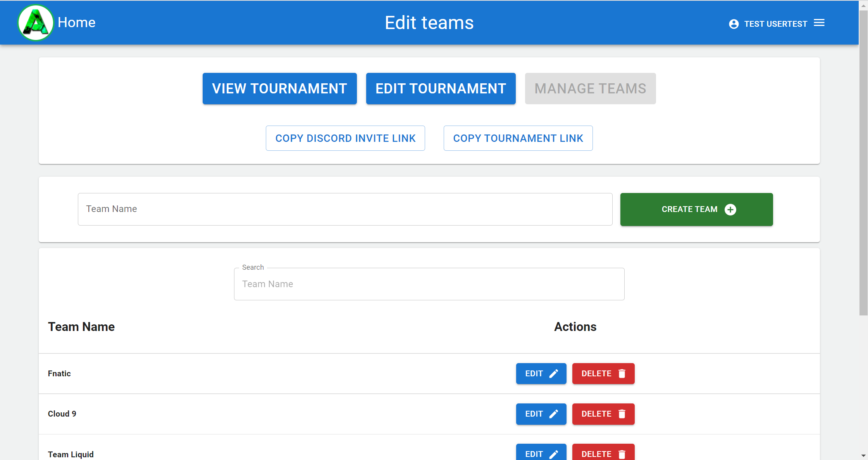The height and width of the screenshot is (460, 868).
Task: Focus the new Team Name input field
Action: pyautogui.click(x=345, y=209)
